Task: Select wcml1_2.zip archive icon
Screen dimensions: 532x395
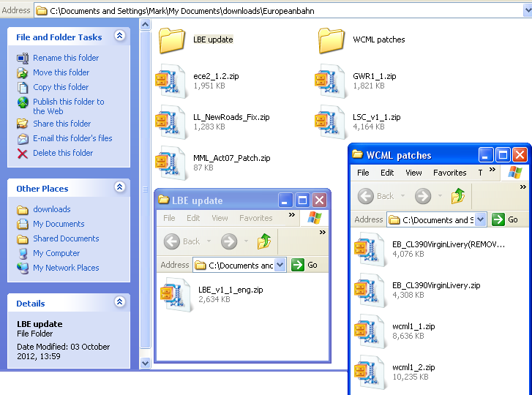Action: point(370,372)
